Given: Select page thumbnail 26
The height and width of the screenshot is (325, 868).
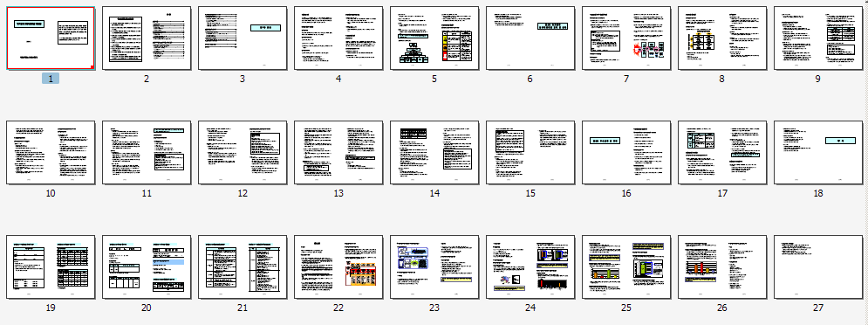Looking at the screenshot, I should point(721,266).
